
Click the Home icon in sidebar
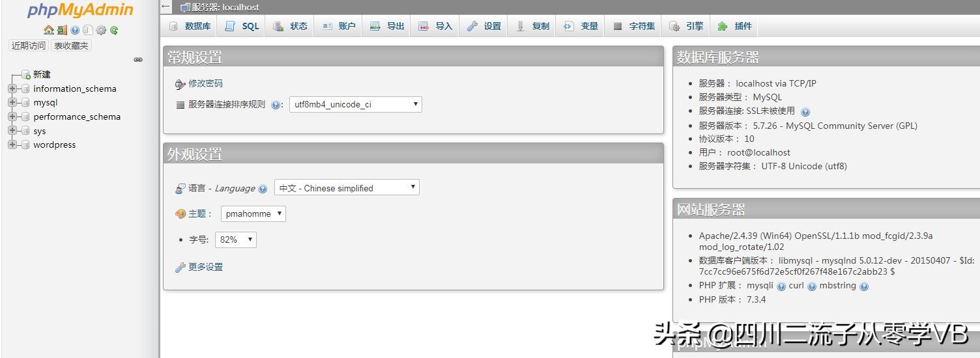pyautogui.click(x=49, y=30)
